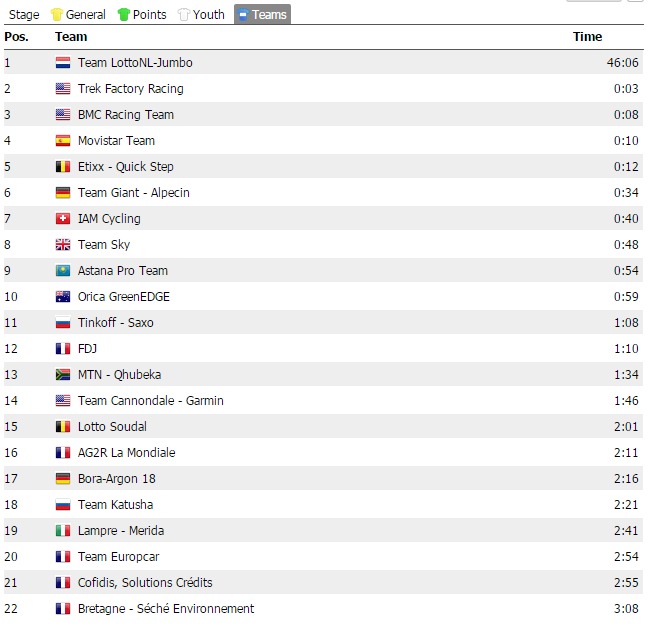The height and width of the screenshot is (629, 648).
Task: Click the Pos. column header
Action: [x=17, y=37]
